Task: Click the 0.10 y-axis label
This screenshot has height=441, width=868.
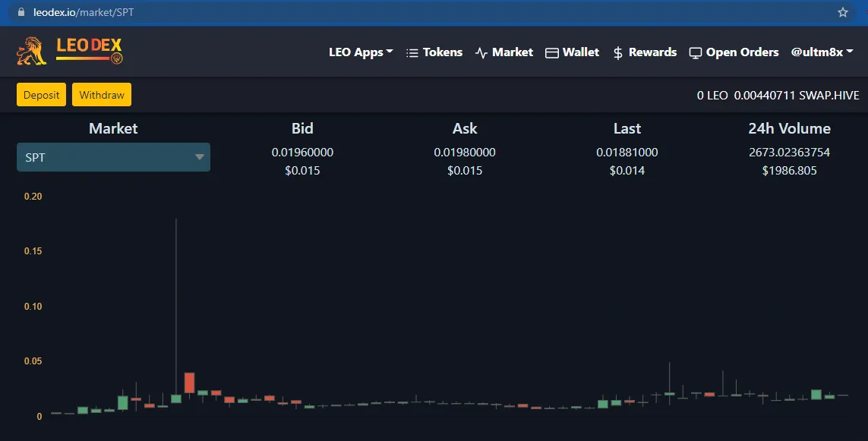Action: tap(33, 307)
